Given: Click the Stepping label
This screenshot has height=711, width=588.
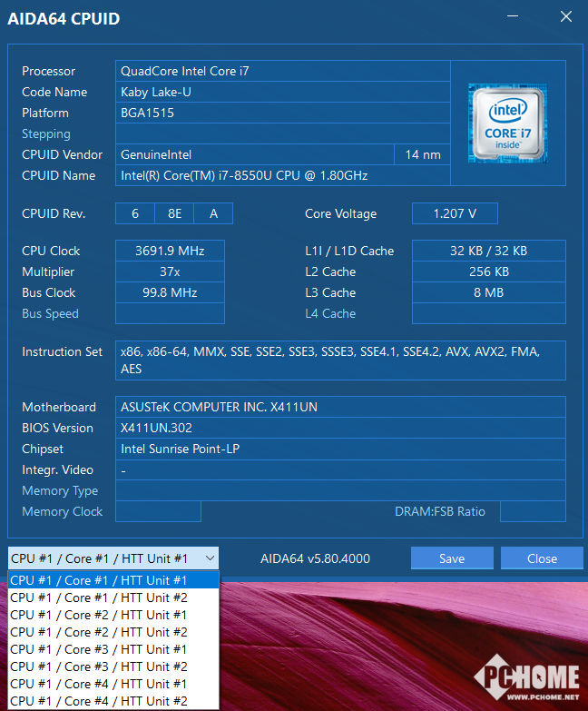Looking at the screenshot, I should click(x=46, y=133).
